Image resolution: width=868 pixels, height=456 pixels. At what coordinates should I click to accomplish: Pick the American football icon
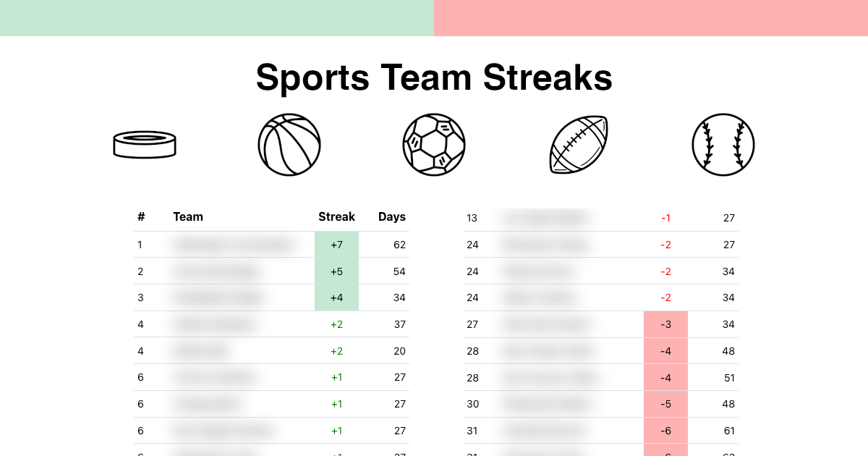coord(579,145)
